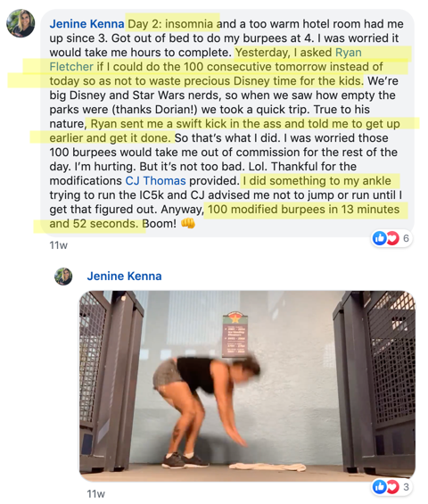This screenshot has height=504, width=428.
Task: Click the like reaction icon under the video
Action: coord(380,487)
